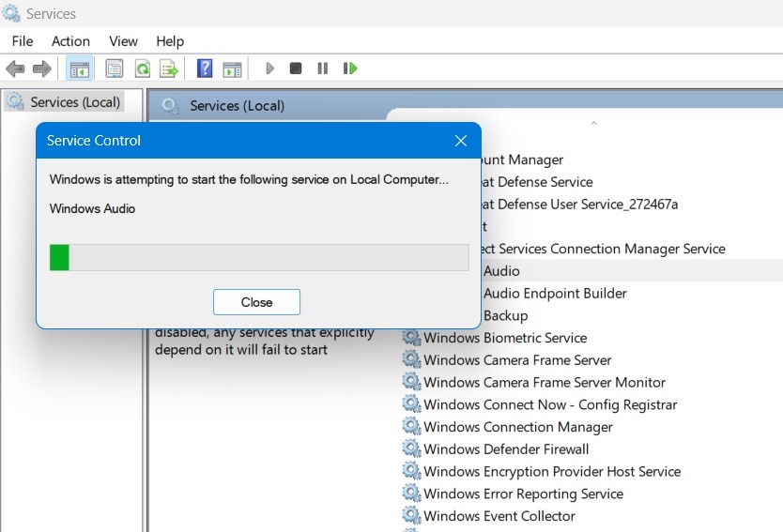Click gear icon beside Services (Local) tree node
The width and height of the screenshot is (783, 532).
[15, 102]
